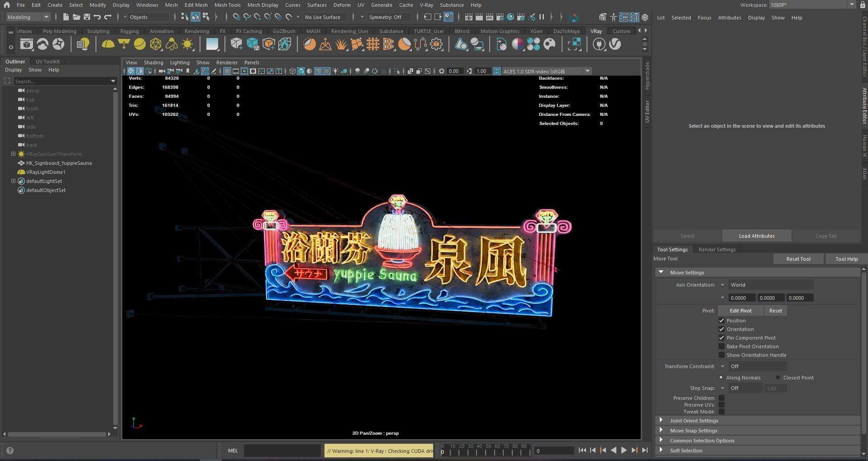
Task: Open the viewport Shading menu
Action: [153, 62]
